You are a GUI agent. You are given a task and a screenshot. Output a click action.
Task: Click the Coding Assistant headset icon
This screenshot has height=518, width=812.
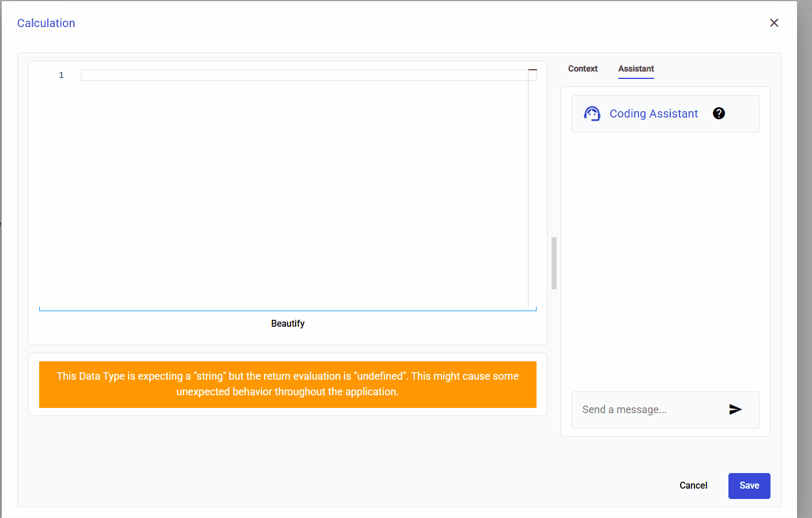[592, 114]
